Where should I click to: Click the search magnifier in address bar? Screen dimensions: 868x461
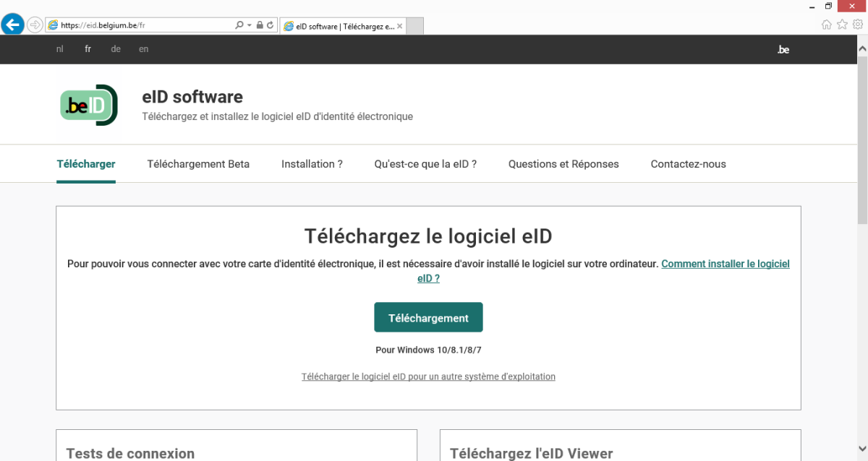[x=239, y=25]
